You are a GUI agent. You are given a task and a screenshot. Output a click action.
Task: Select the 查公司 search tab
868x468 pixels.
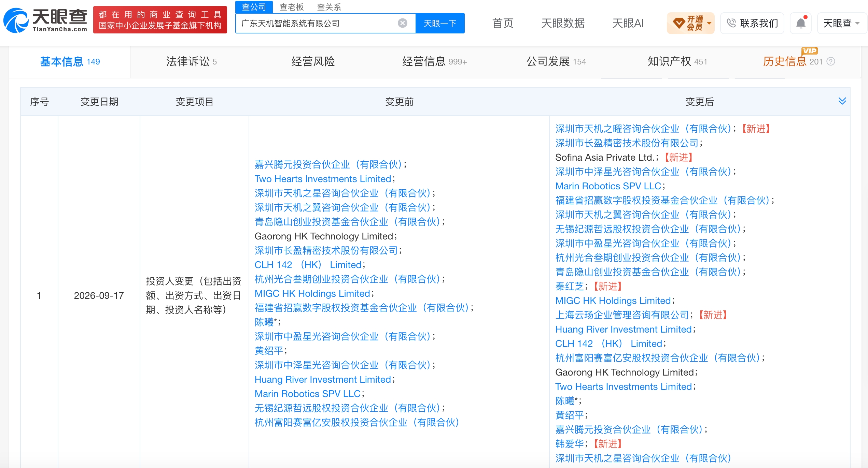(x=254, y=7)
